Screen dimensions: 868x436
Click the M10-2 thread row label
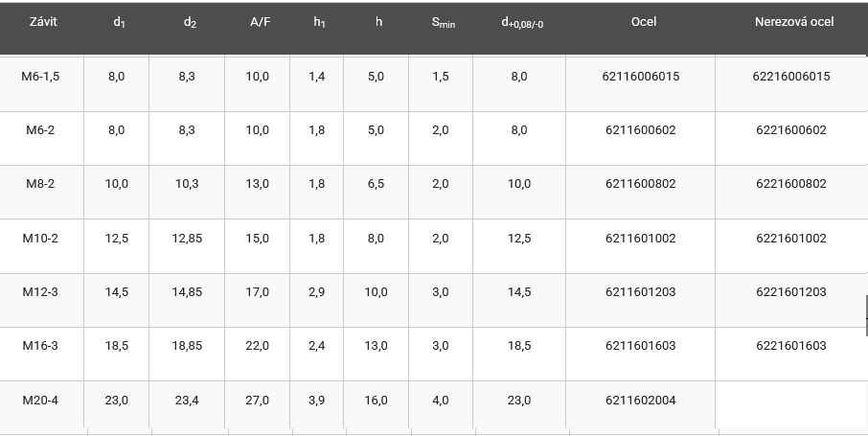(x=41, y=239)
